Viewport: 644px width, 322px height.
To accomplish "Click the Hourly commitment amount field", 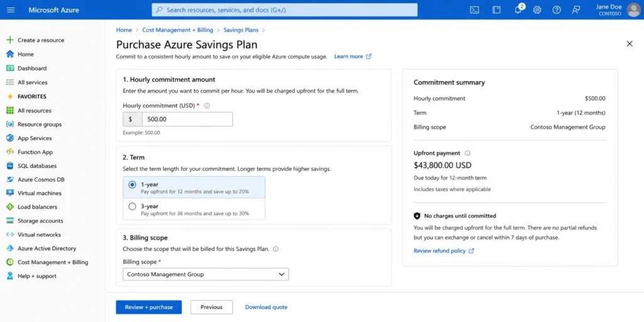I will click(187, 119).
